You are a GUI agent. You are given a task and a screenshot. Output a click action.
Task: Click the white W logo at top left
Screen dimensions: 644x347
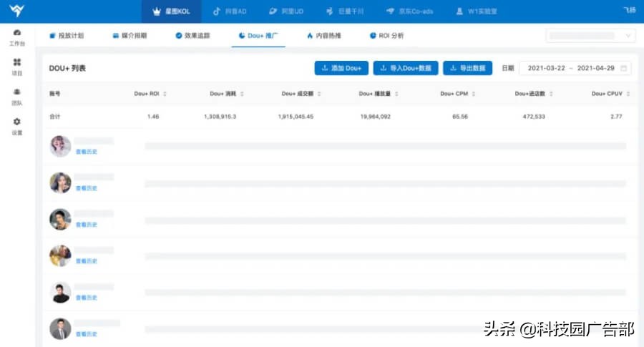click(x=17, y=11)
